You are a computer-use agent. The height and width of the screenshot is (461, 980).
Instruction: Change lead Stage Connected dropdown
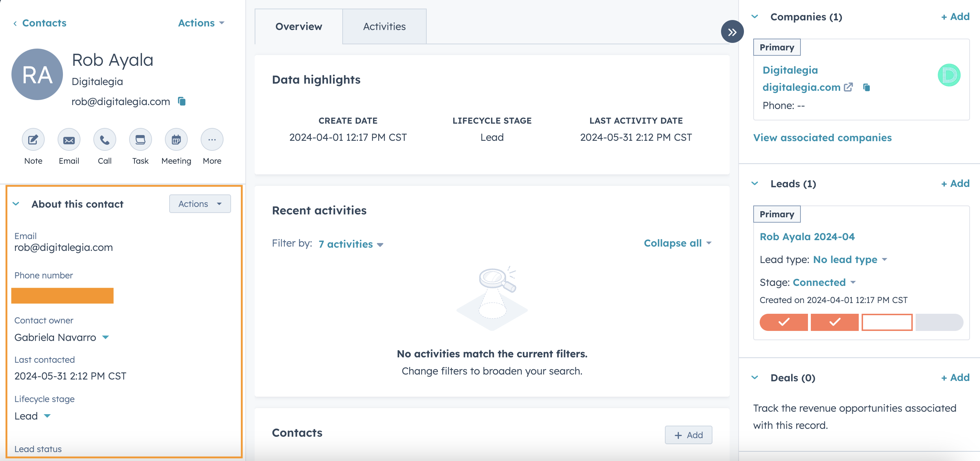point(824,282)
